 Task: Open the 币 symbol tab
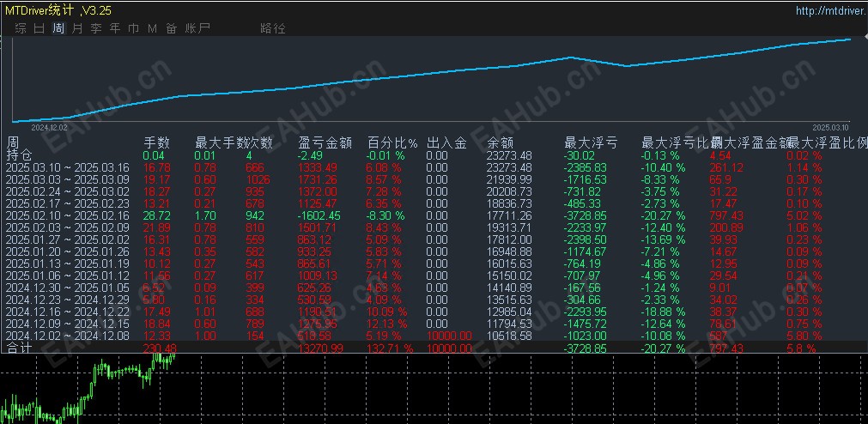click(x=133, y=28)
